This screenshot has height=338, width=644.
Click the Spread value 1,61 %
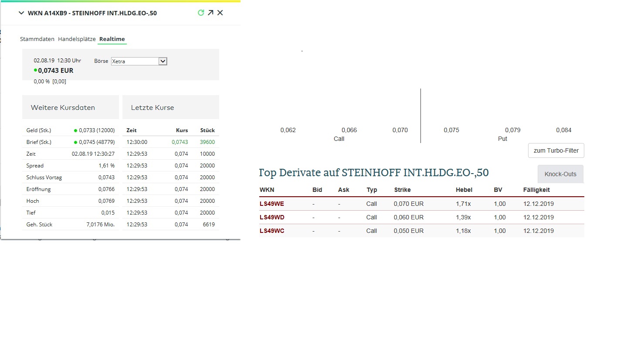107,166
